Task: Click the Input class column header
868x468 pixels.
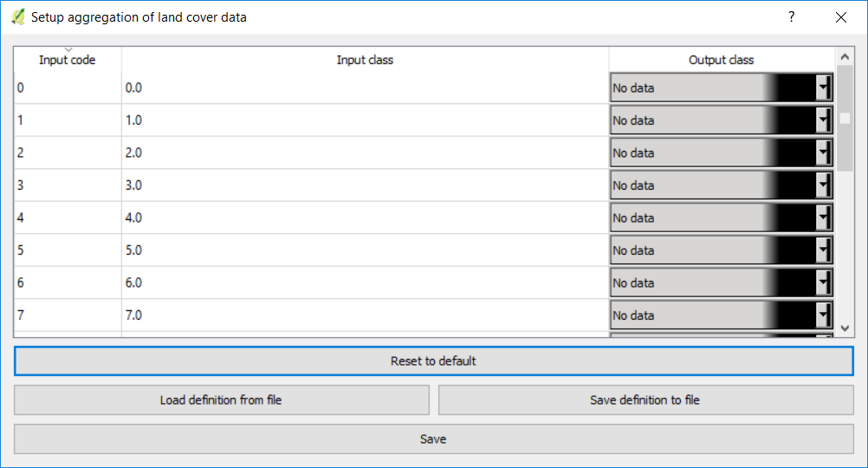Action: point(365,60)
